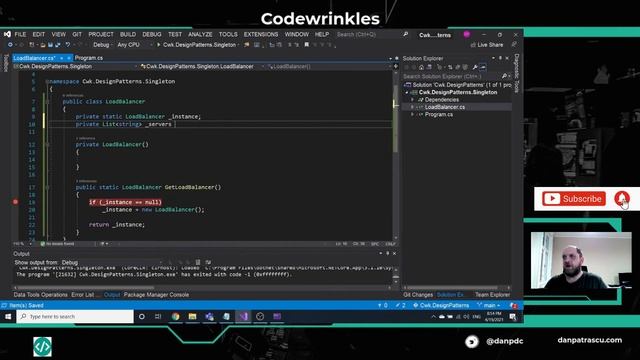Image resolution: width=640 pixels, height=360 pixels.
Task: Open the FILE menu
Action: click(x=20, y=35)
